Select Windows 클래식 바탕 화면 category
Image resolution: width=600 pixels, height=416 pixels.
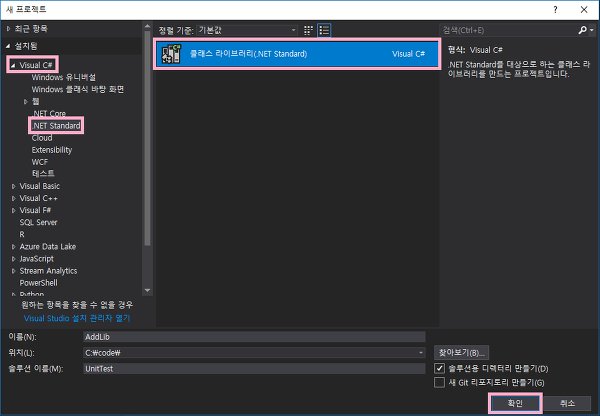pyautogui.click(x=78, y=90)
